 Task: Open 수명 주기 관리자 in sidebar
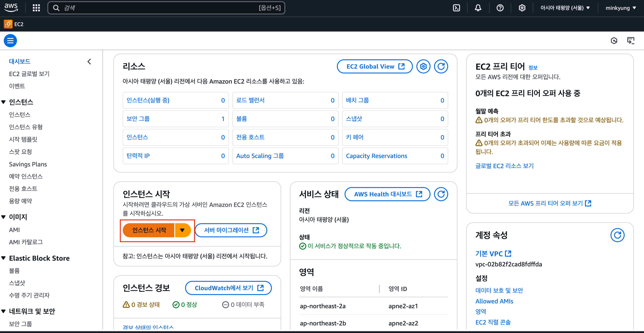click(29, 295)
